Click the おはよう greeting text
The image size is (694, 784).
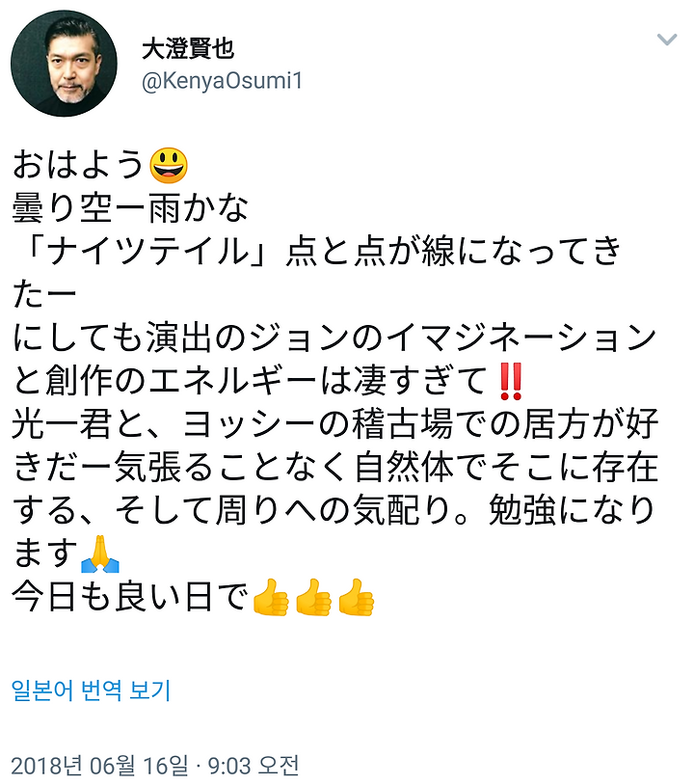point(79,166)
